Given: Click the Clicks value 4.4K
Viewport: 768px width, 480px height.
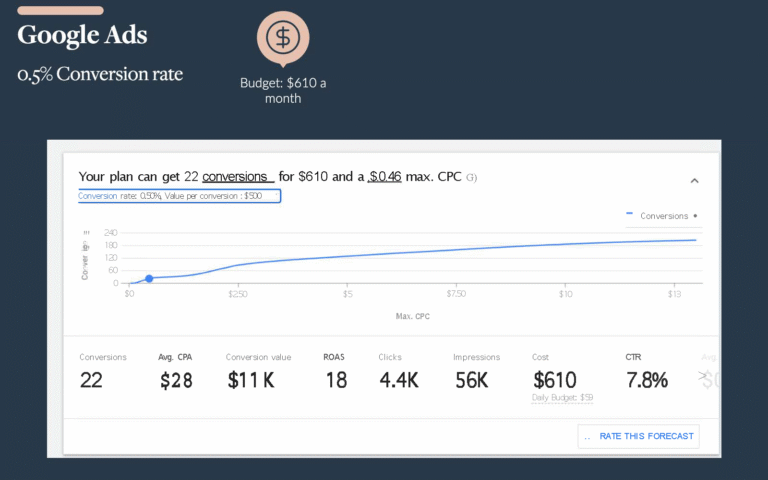Looking at the screenshot, I should pyautogui.click(x=399, y=380).
